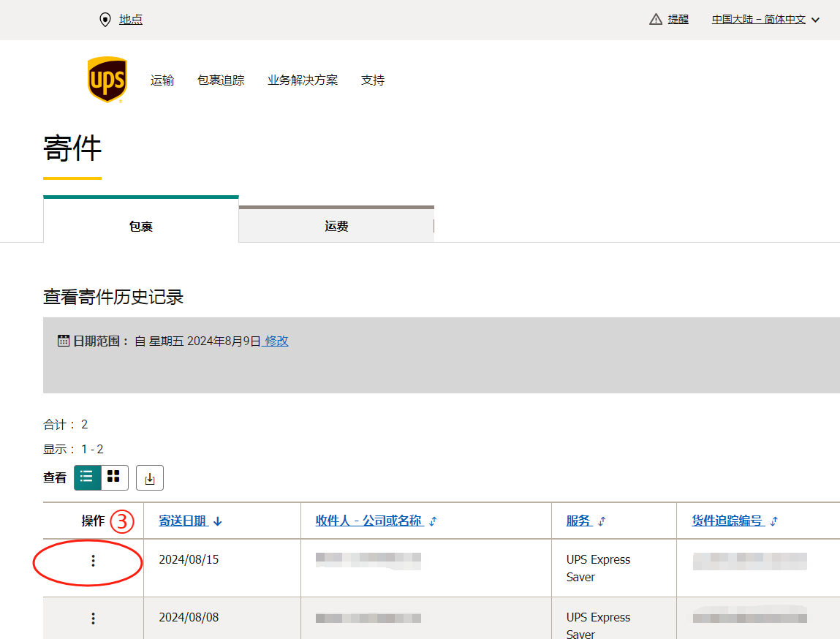Viewport: 840px width, 639px height.
Task: Click the location pin icon
Action: coord(105,20)
